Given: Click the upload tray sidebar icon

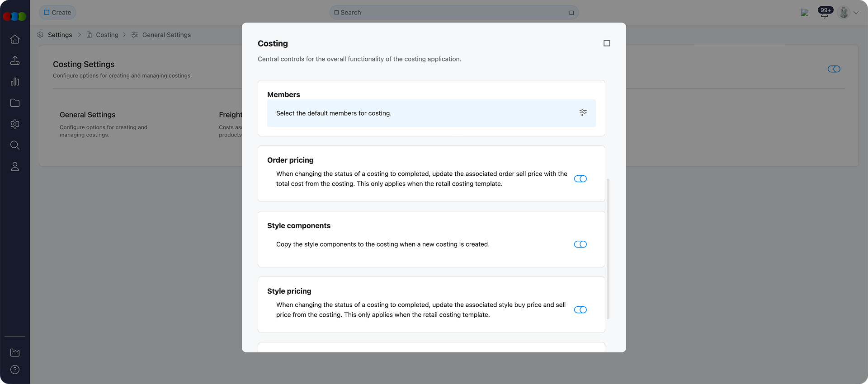Looking at the screenshot, I should point(15,61).
